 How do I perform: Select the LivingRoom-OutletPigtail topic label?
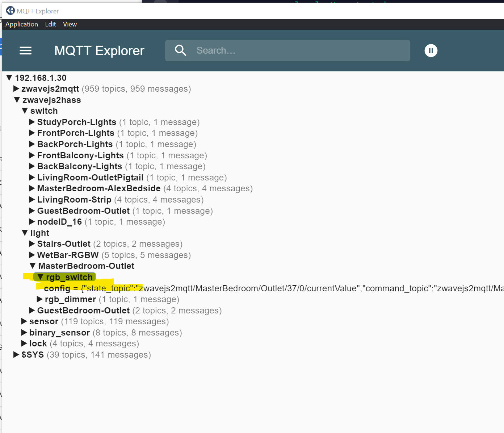coord(91,178)
